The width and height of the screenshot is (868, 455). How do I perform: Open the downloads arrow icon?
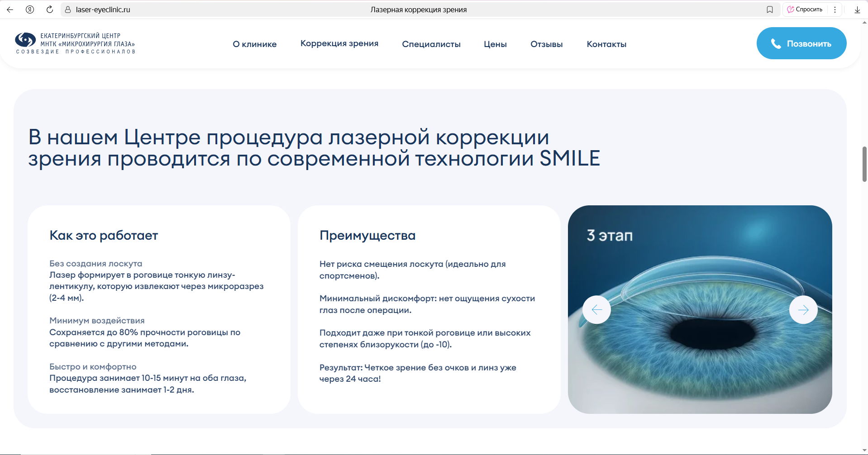857,9
